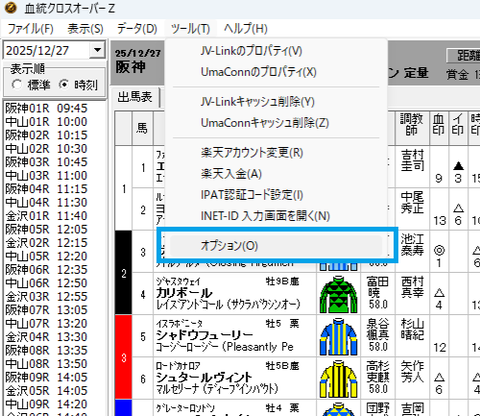Open the 表示(S) menu
The width and height of the screenshot is (480, 416).
(85, 29)
